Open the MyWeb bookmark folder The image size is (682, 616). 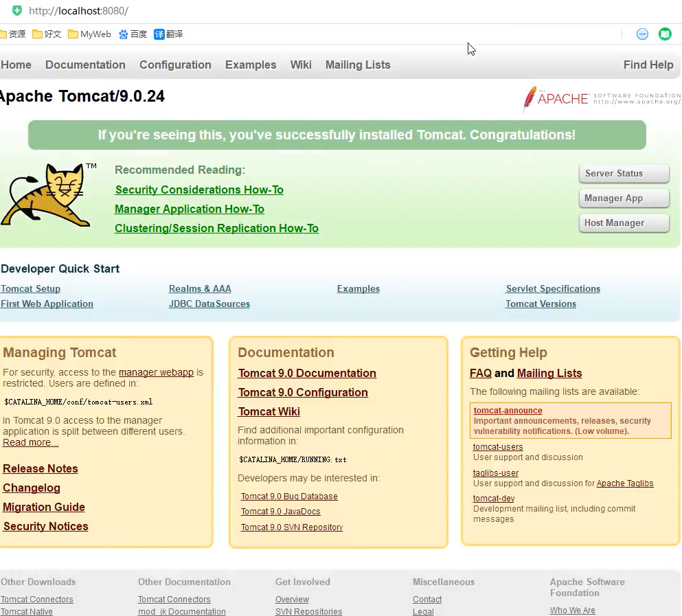[x=89, y=34]
